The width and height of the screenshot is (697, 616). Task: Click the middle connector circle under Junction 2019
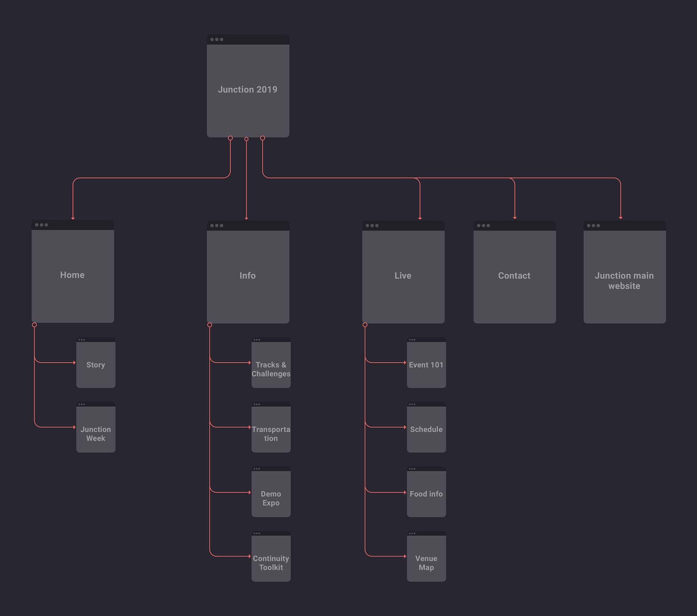point(246,139)
